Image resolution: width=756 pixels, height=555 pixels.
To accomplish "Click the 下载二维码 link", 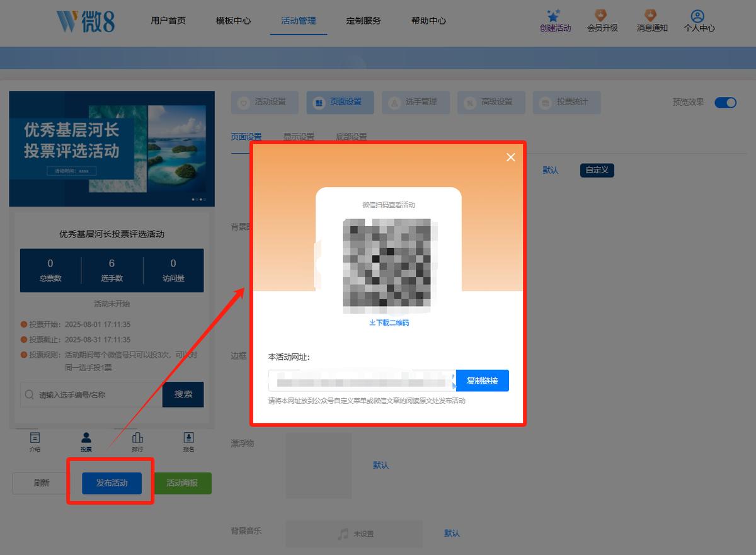I will (x=389, y=323).
